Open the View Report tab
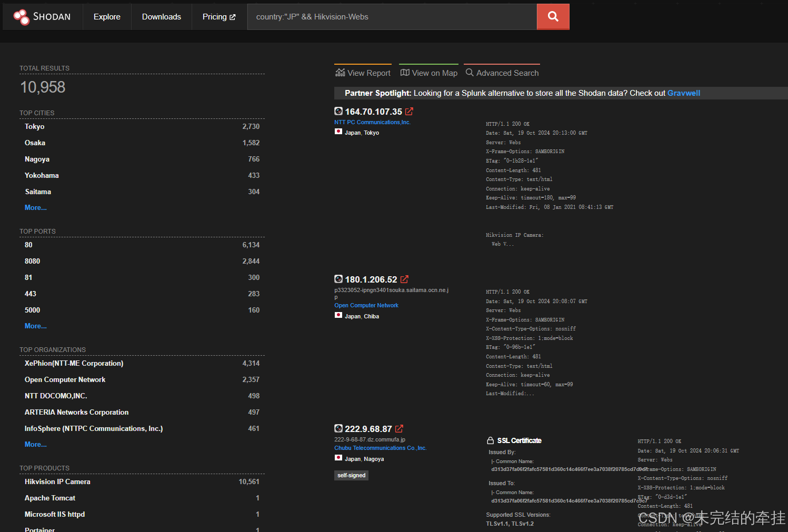This screenshot has width=788, height=532. coord(363,73)
